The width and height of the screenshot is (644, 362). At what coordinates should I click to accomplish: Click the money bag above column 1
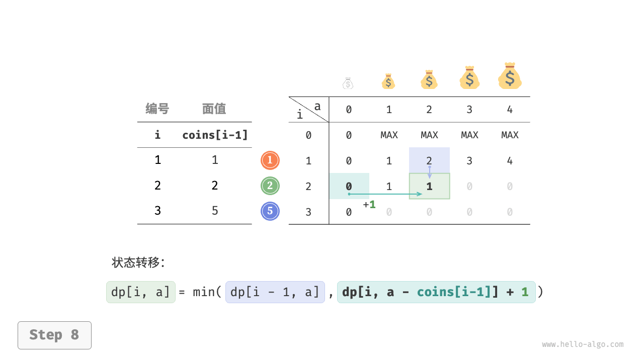(388, 81)
